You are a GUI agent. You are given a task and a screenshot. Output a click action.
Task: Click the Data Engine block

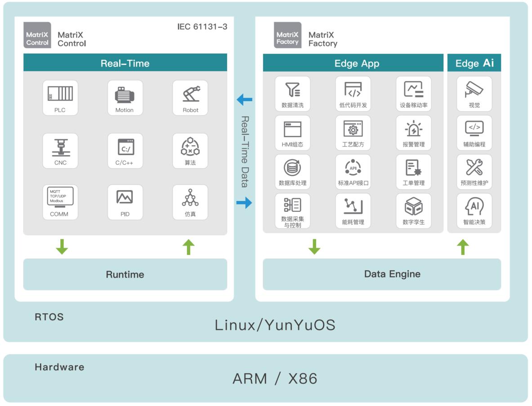[382, 274]
